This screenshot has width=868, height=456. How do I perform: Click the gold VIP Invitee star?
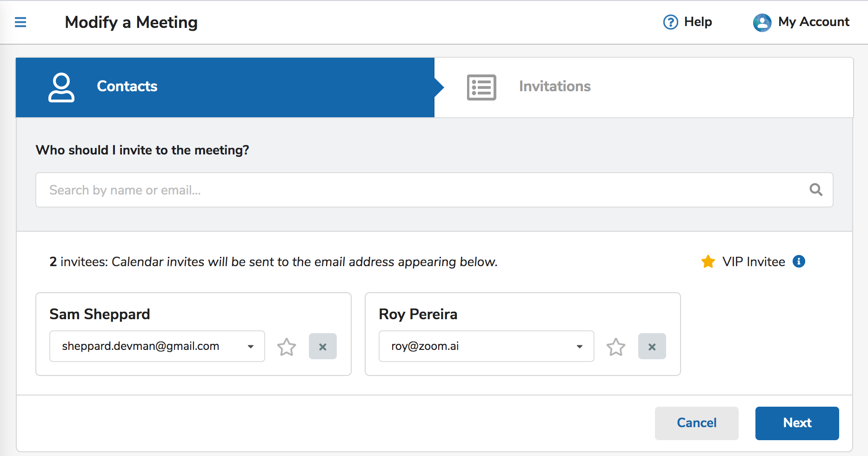(708, 262)
